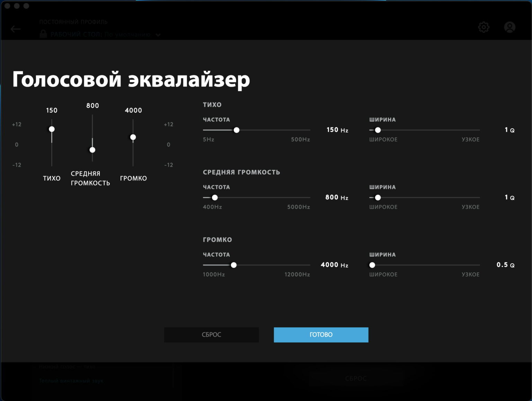Screen dimensions: 532x401
Task: Click the ТИХО vertical gain slider handle
Action: click(52, 129)
